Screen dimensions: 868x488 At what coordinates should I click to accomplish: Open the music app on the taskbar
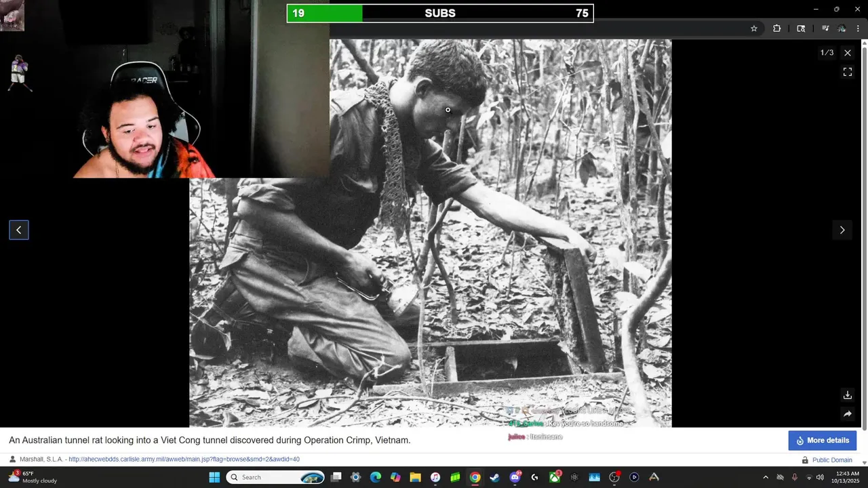pos(435,477)
